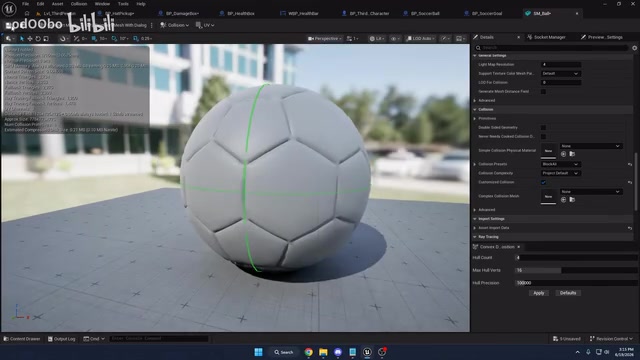This screenshot has height=360, width=640.
Task: Switch to BP_SoccerBall tab
Action: [425, 13]
